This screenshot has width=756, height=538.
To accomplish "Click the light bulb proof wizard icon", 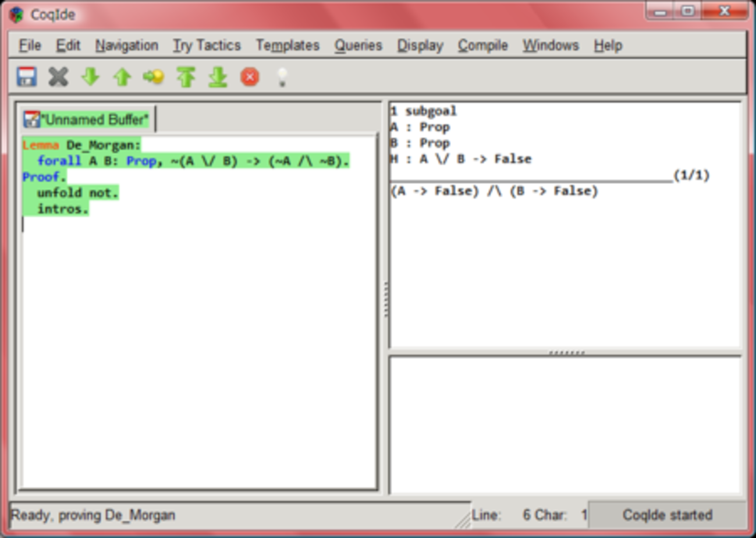I will point(282,77).
